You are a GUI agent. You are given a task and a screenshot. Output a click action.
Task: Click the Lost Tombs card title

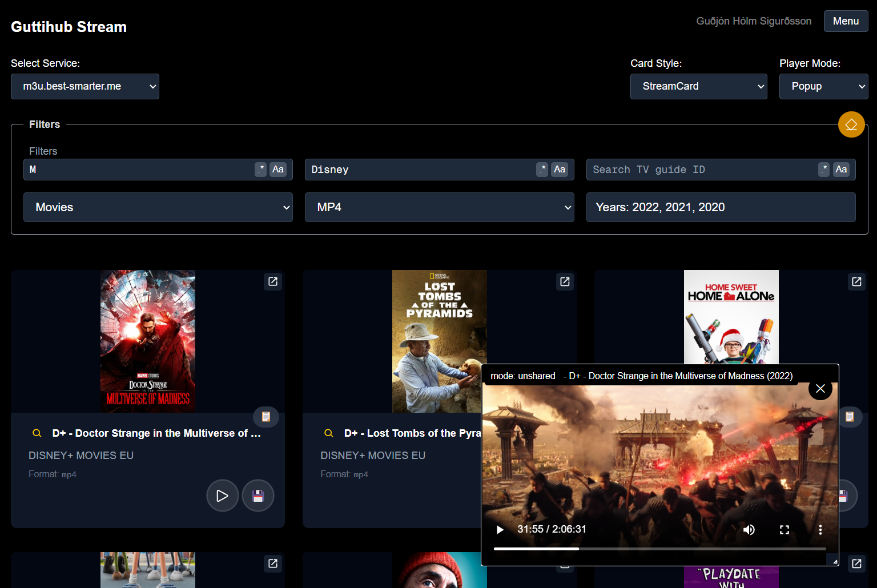pyautogui.click(x=412, y=433)
